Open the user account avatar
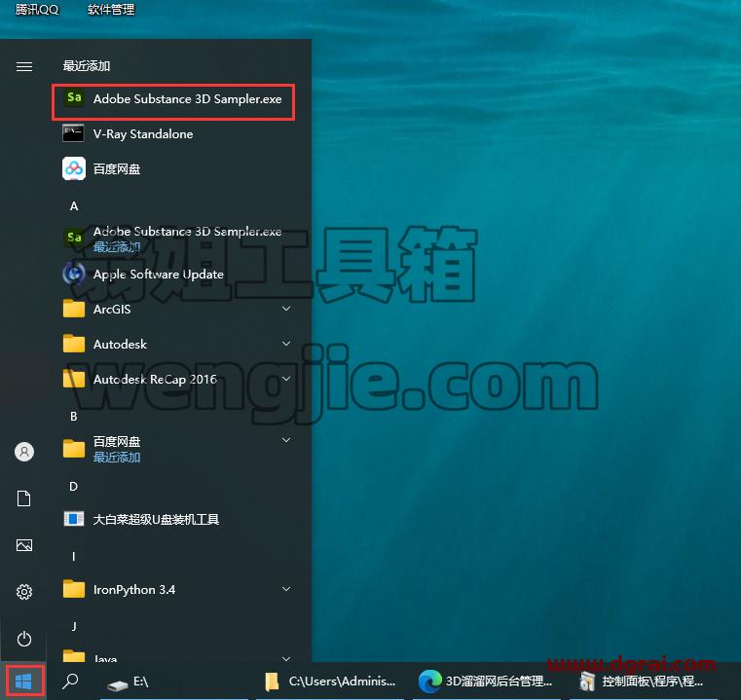This screenshot has height=700, width=741. (x=24, y=452)
